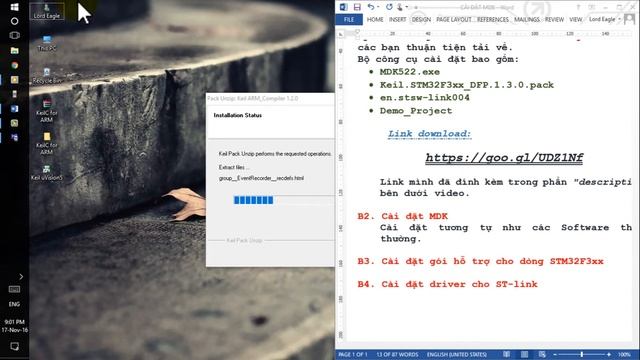Image resolution: width=640 pixels, height=360 pixels.
Task: Open Cortana search circle on taskbar
Action: [x=14, y=21]
